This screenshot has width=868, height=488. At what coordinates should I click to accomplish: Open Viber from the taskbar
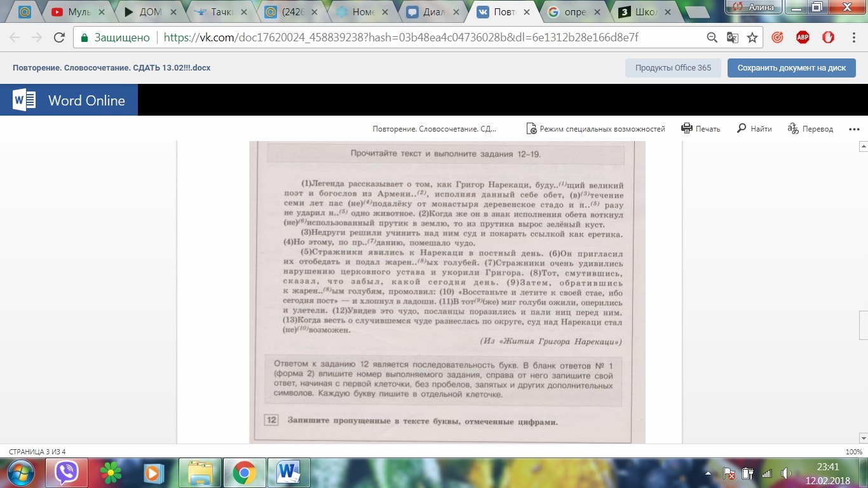[x=66, y=473]
